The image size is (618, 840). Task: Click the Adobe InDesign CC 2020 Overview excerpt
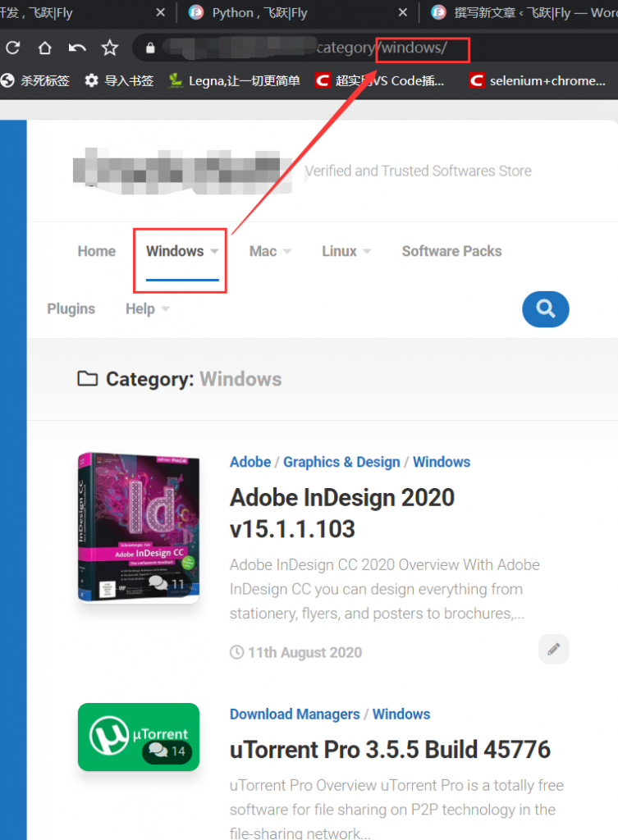(x=385, y=589)
